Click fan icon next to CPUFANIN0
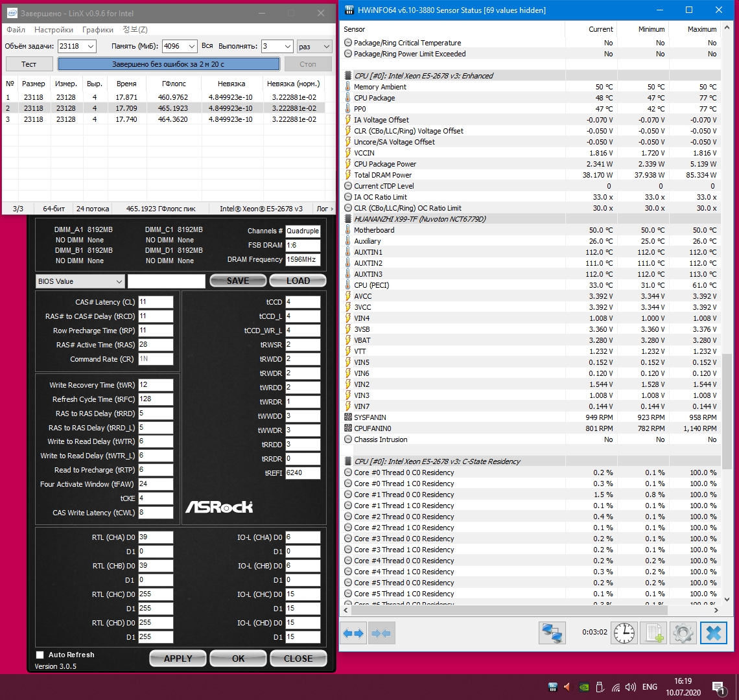The image size is (739, 700). 348,428
